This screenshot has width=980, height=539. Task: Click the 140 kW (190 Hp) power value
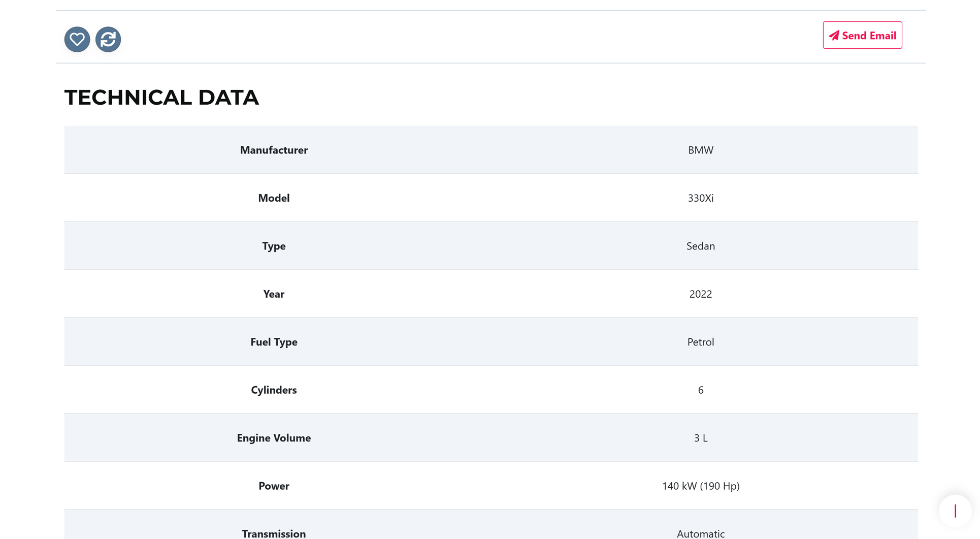(700, 486)
